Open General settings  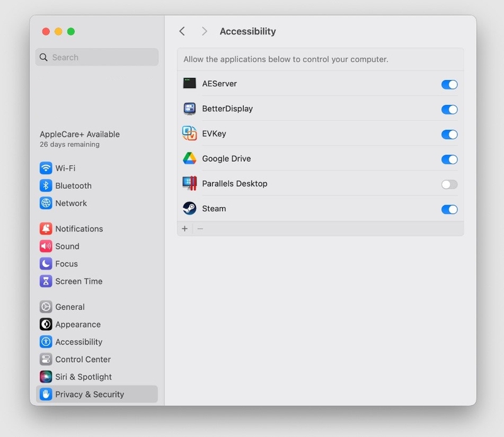97,307
